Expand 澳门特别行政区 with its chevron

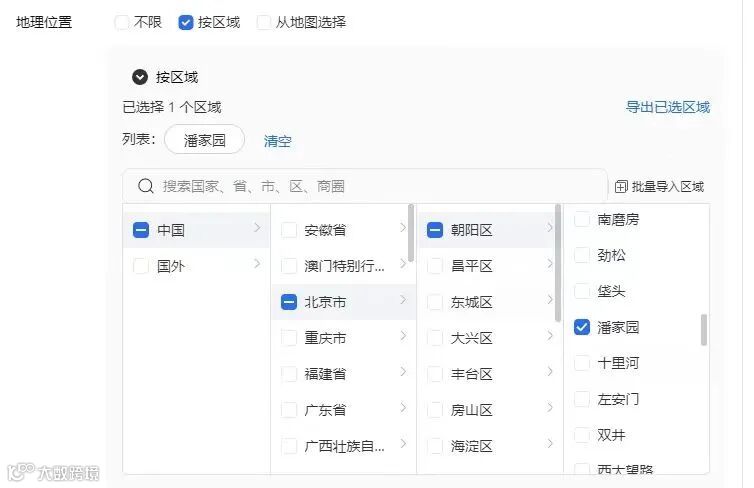[x=403, y=263]
